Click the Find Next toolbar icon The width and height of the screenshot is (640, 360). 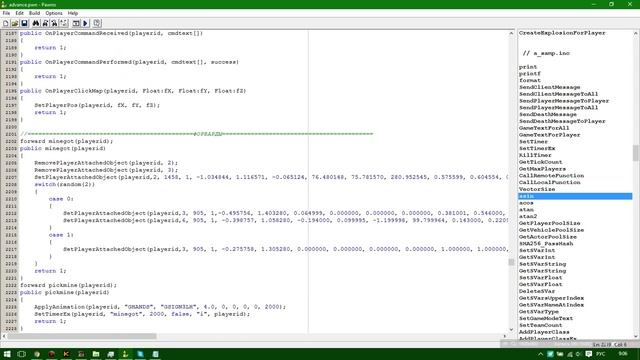click(x=45, y=23)
